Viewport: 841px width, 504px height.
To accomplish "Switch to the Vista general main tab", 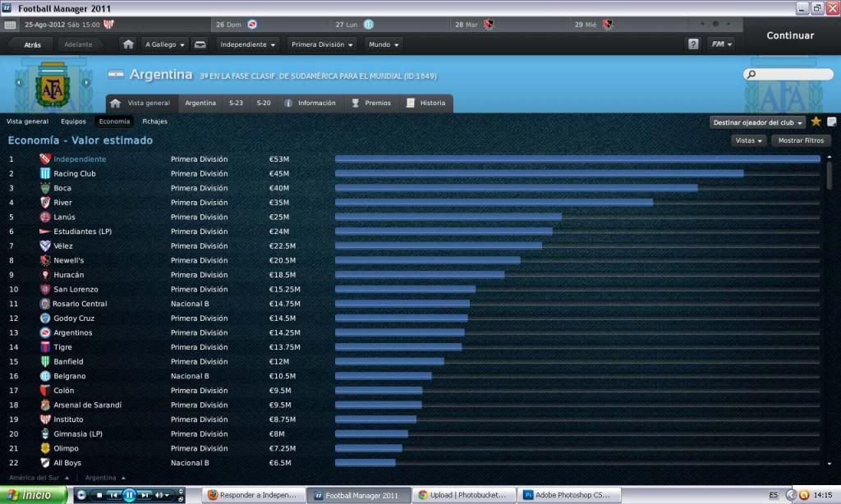I will click(142, 103).
